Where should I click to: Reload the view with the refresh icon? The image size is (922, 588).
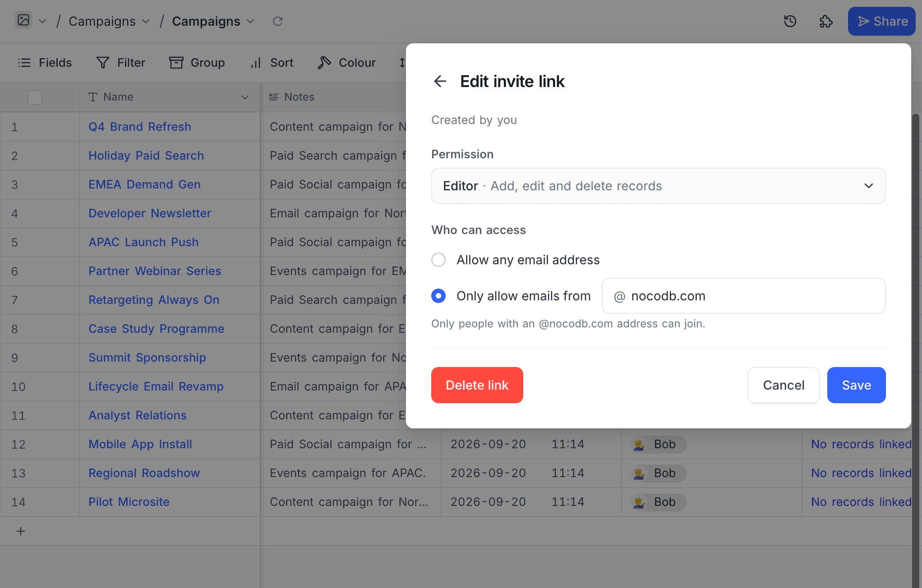(278, 21)
